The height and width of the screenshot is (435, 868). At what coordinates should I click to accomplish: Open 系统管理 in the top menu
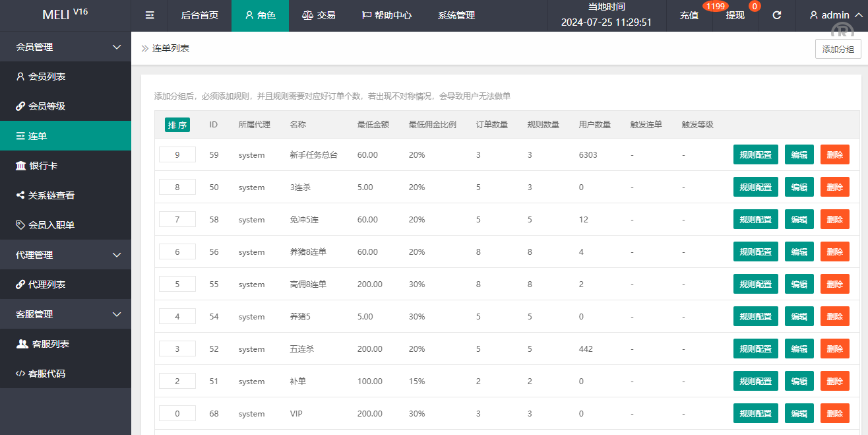click(456, 15)
